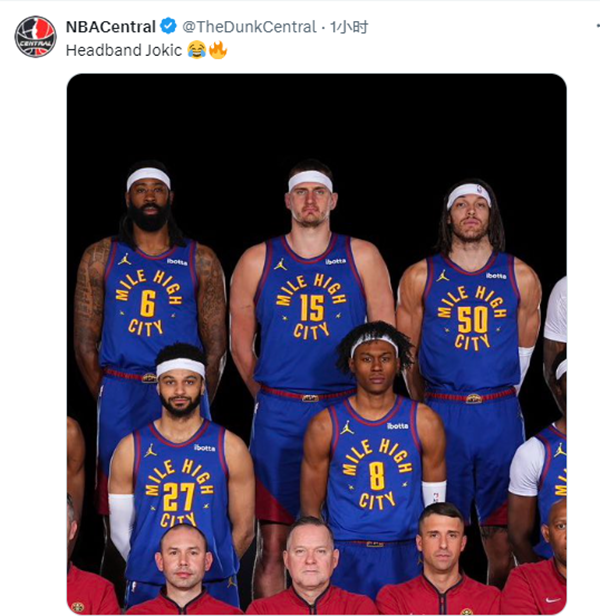Viewport: 600px width, 616px height.
Task: Open the NBACentral display name link
Action: pyautogui.click(x=110, y=26)
